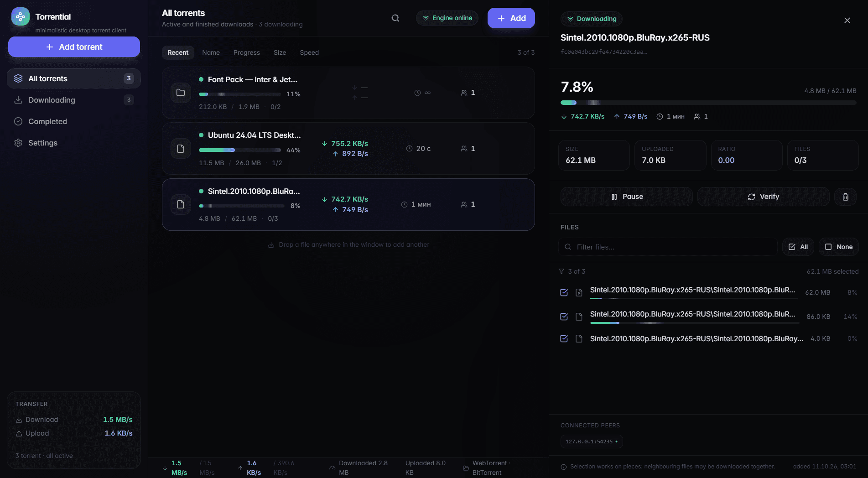Image resolution: width=868 pixels, height=478 pixels.
Task: Sort torrents by Speed tab
Action: click(309, 52)
